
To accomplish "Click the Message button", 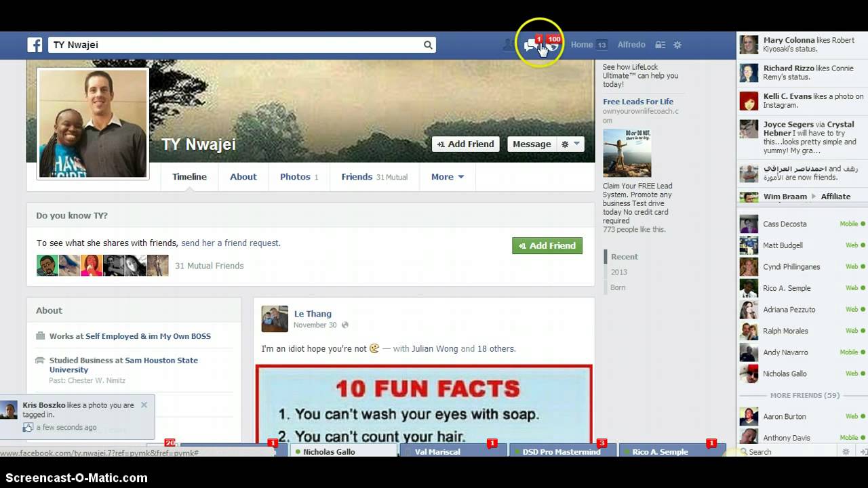I will tap(532, 144).
